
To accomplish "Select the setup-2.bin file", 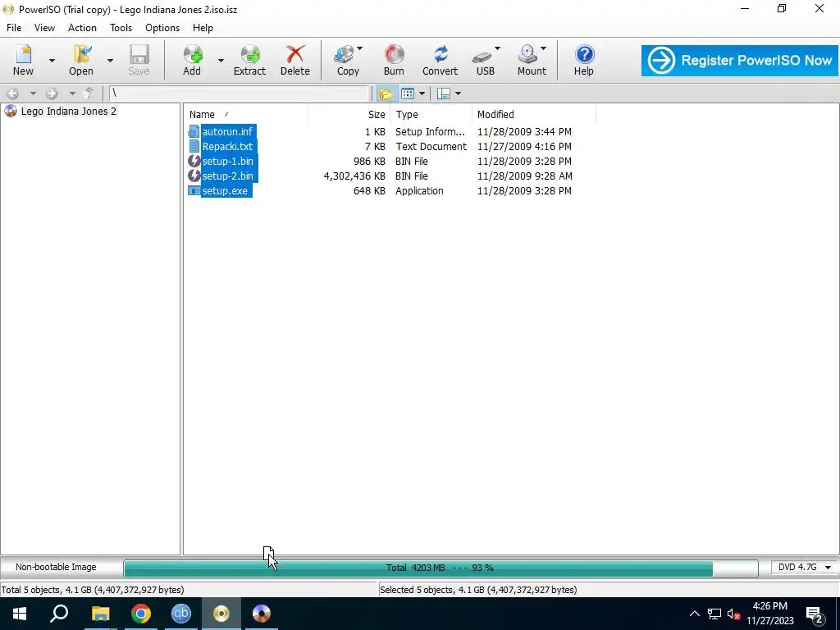I will [x=228, y=176].
